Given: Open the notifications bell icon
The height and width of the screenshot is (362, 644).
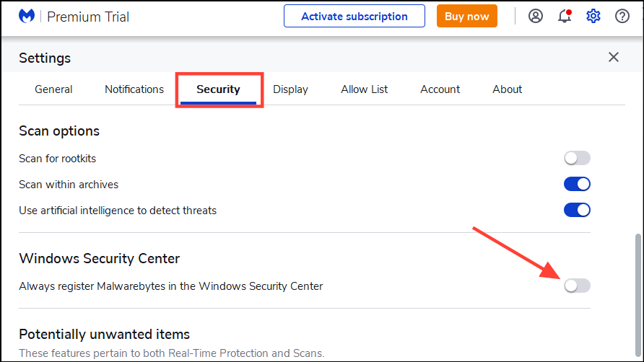Looking at the screenshot, I should click(x=565, y=16).
